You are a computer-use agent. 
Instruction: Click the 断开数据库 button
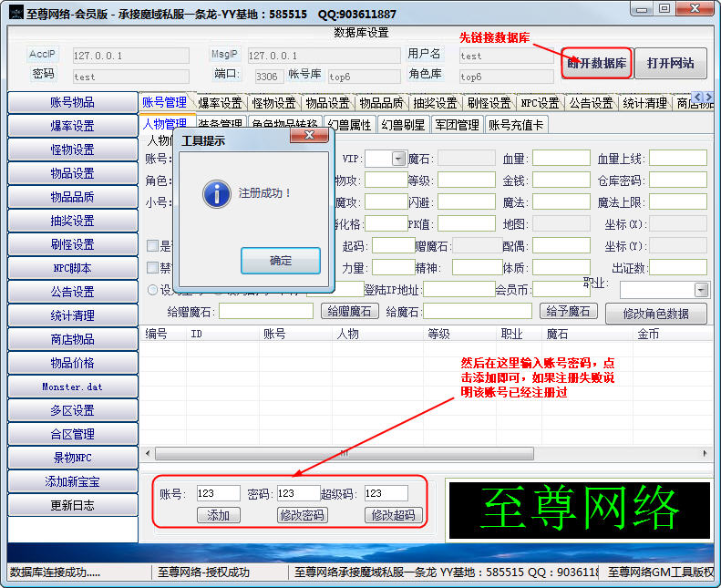coord(596,64)
